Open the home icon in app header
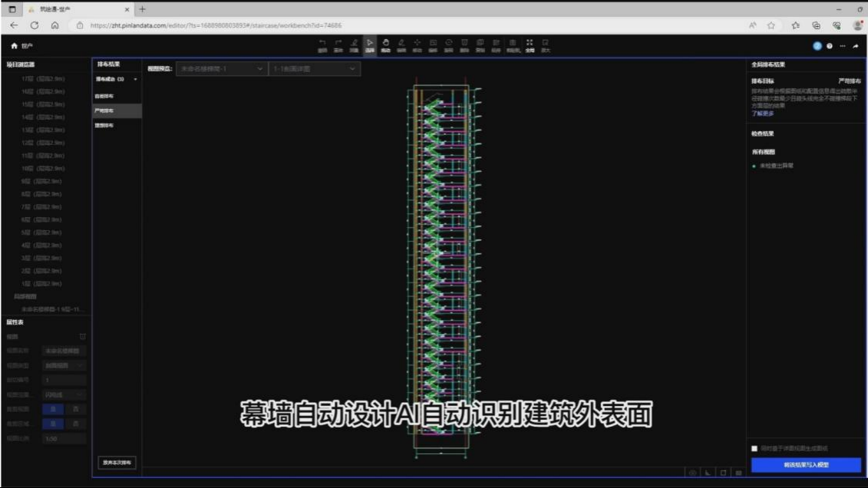Screen dimensions: 868x488 [x=15, y=46]
